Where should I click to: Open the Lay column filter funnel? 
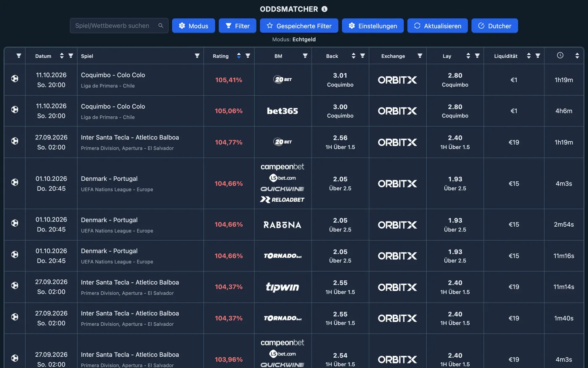pos(477,56)
